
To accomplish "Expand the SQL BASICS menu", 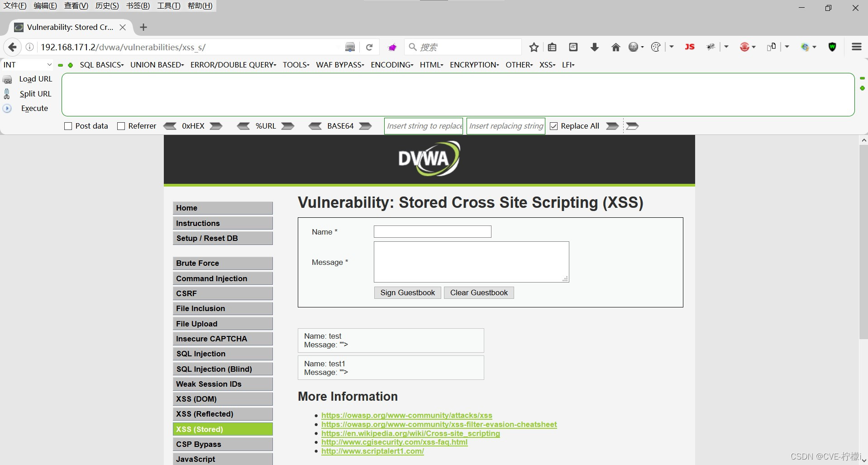I will [102, 65].
